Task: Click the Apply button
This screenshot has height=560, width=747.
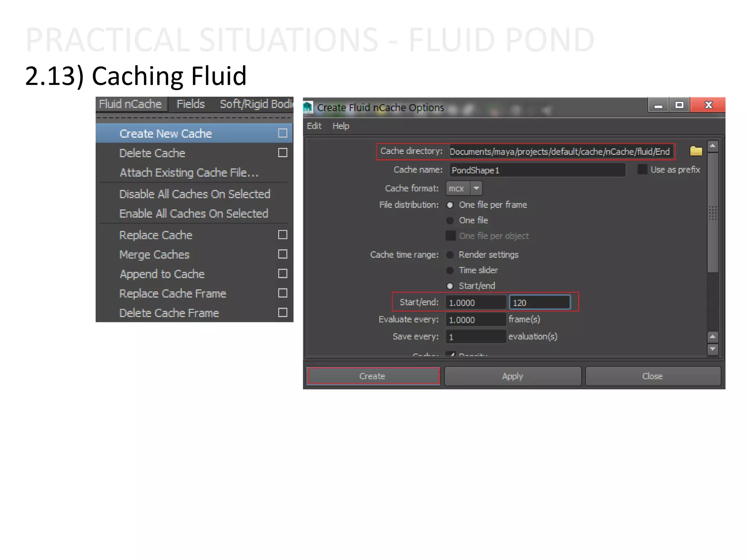Action: [x=512, y=376]
